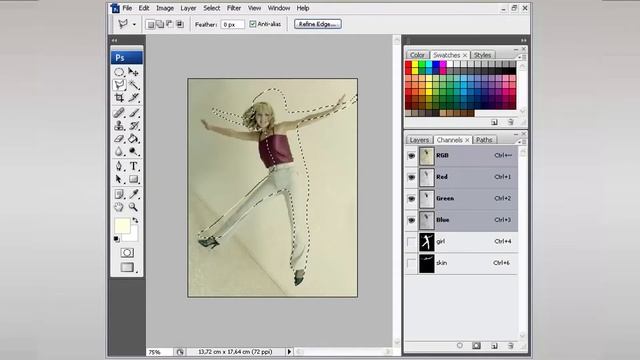Select the Magic Wand tool
640x360 pixels.
[133, 85]
